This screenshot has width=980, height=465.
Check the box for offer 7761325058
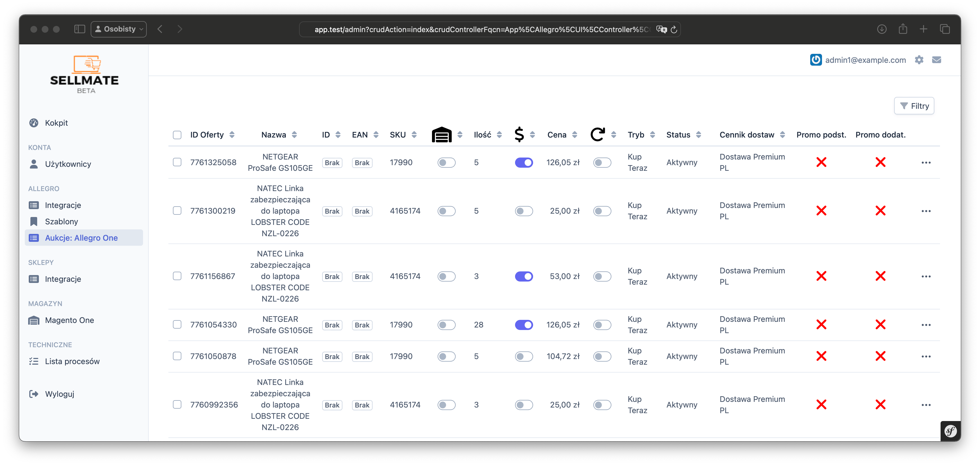pyautogui.click(x=177, y=162)
